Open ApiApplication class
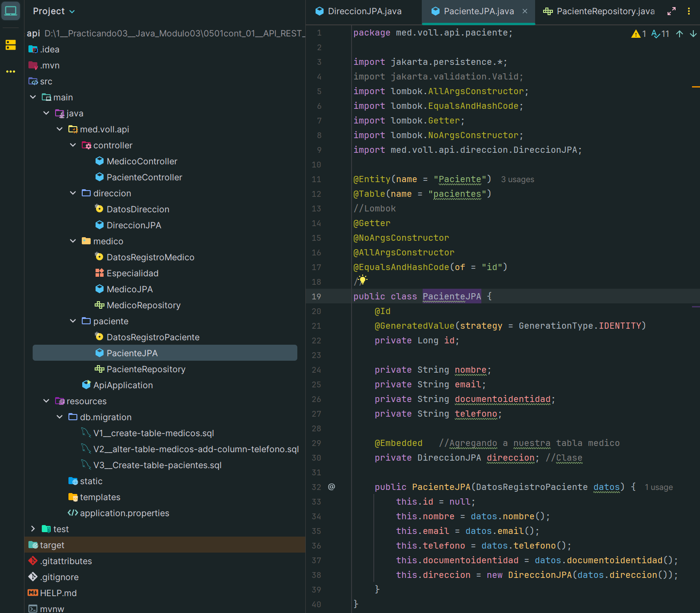Viewport: 700px width, 613px height. click(x=117, y=385)
